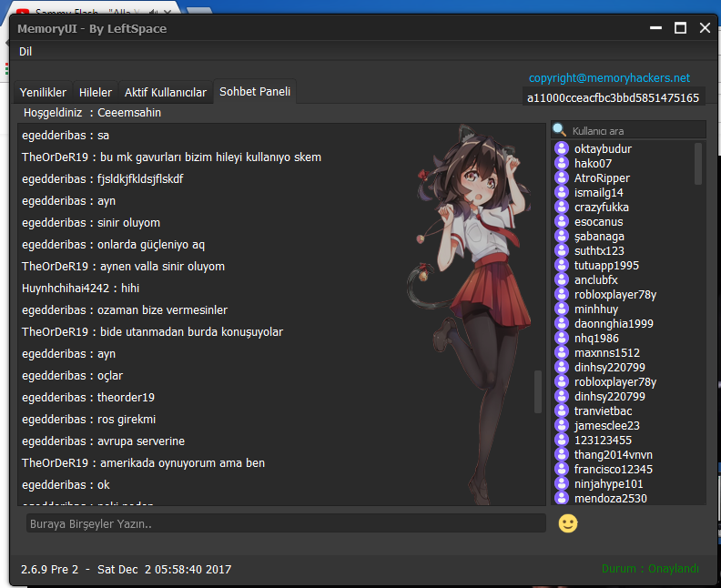Screen dimensions: 721x588
Task: Click avatar icon beside jamesclee23
Action: 562,426
